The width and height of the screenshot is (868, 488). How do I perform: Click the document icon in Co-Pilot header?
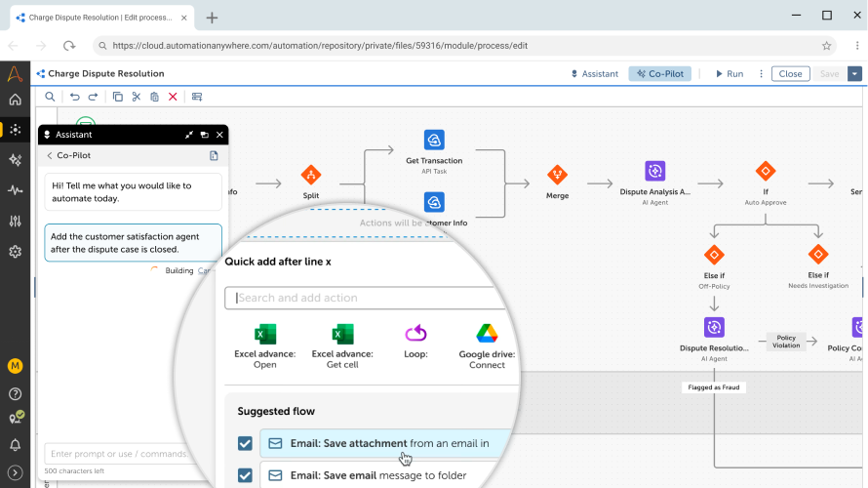(214, 155)
